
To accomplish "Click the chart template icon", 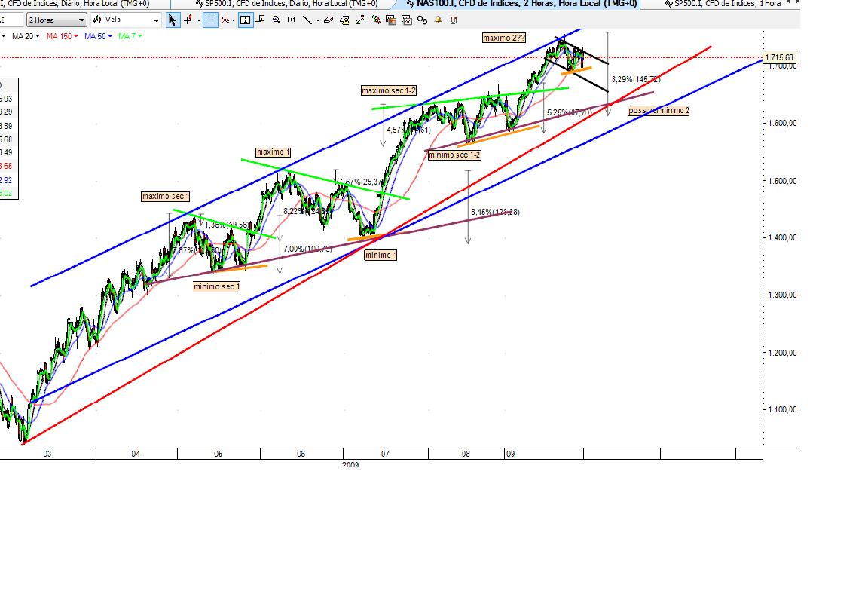I will point(391,20).
